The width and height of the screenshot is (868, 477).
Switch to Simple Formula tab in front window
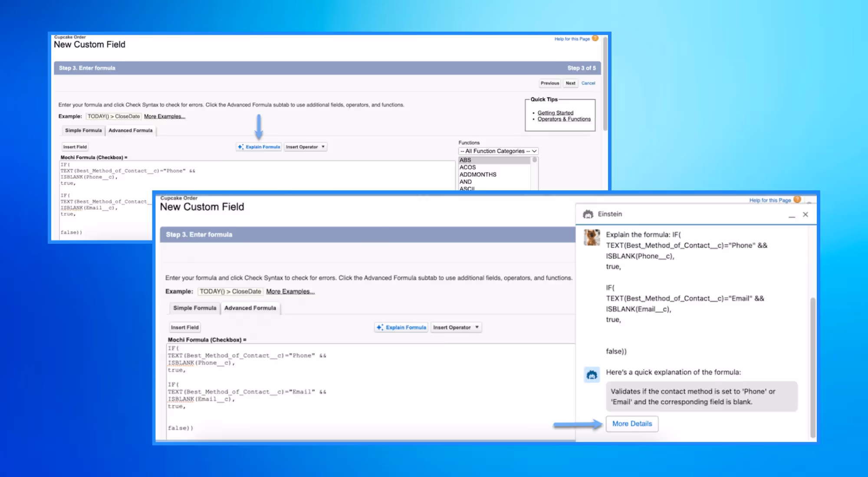click(x=194, y=308)
